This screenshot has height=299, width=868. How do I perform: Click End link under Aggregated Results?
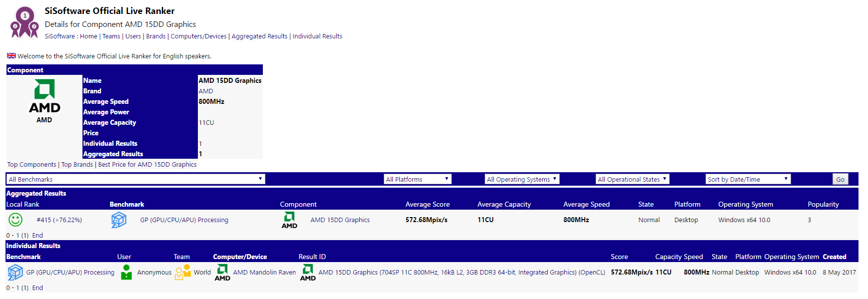(x=37, y=235)
